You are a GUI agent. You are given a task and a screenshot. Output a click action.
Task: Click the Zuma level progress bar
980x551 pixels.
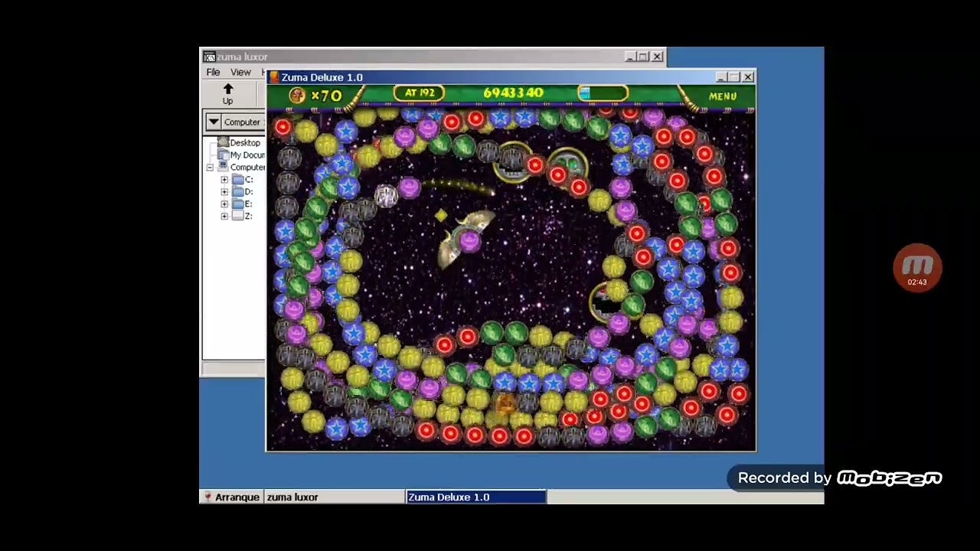tap(603, 93)
